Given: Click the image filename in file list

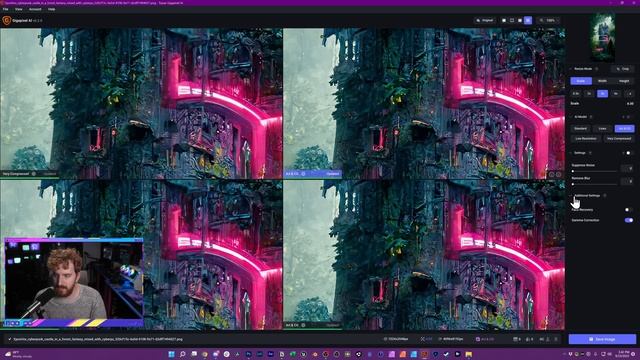Looking at the screenshot, I should [x=98, y=339].
